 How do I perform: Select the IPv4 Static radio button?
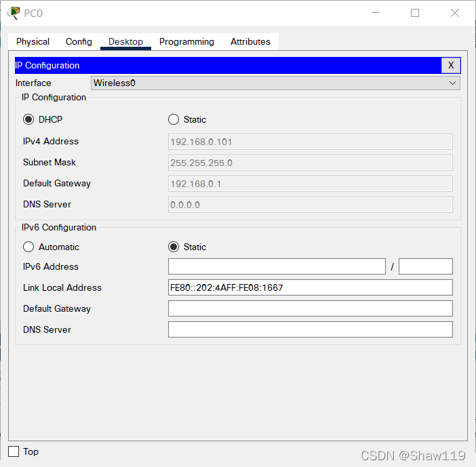click(174, 119)
